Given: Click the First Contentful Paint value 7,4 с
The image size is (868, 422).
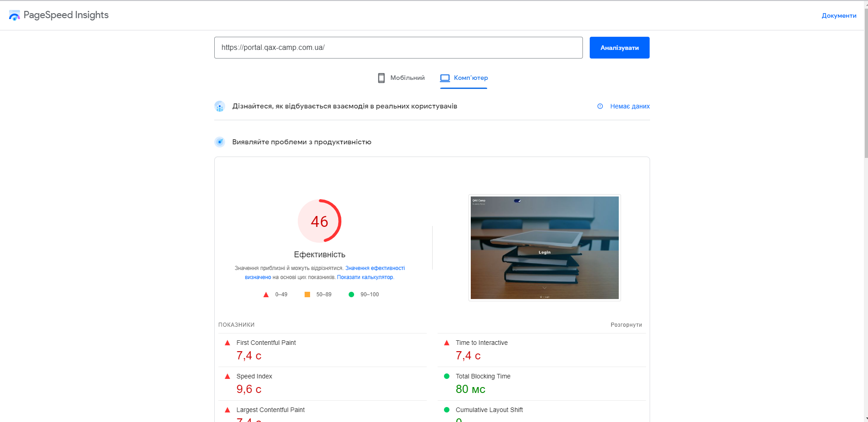Looking at the screenshot, I should coord(249,356).
